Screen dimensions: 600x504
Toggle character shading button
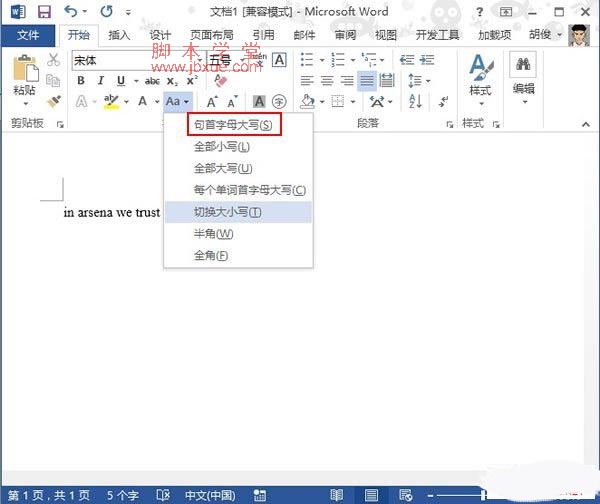(x=259, y=102)
